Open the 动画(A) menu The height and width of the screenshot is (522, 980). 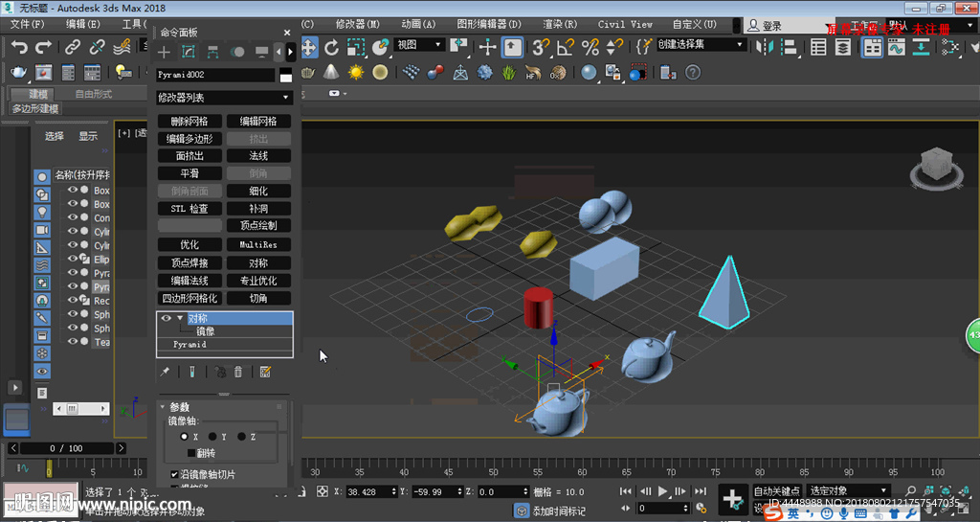coord(418,24)
